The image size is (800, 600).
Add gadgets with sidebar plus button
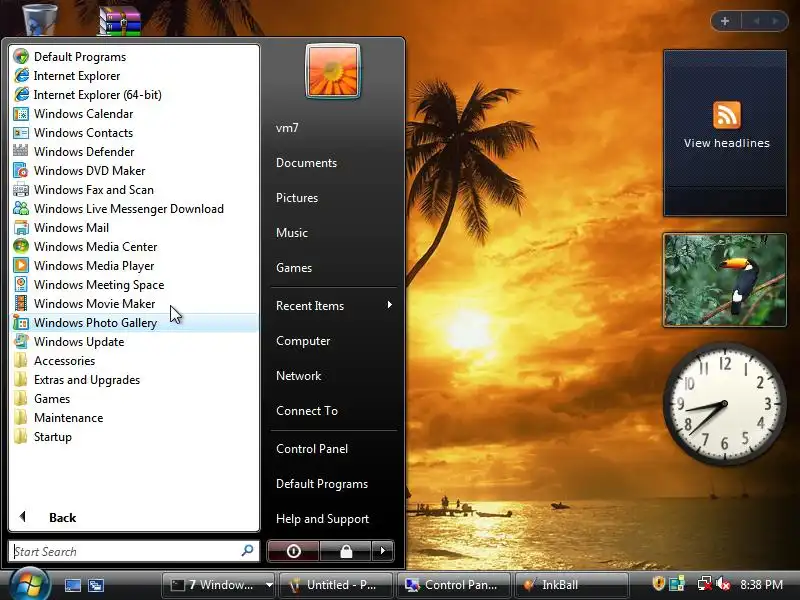pos(725,21)
